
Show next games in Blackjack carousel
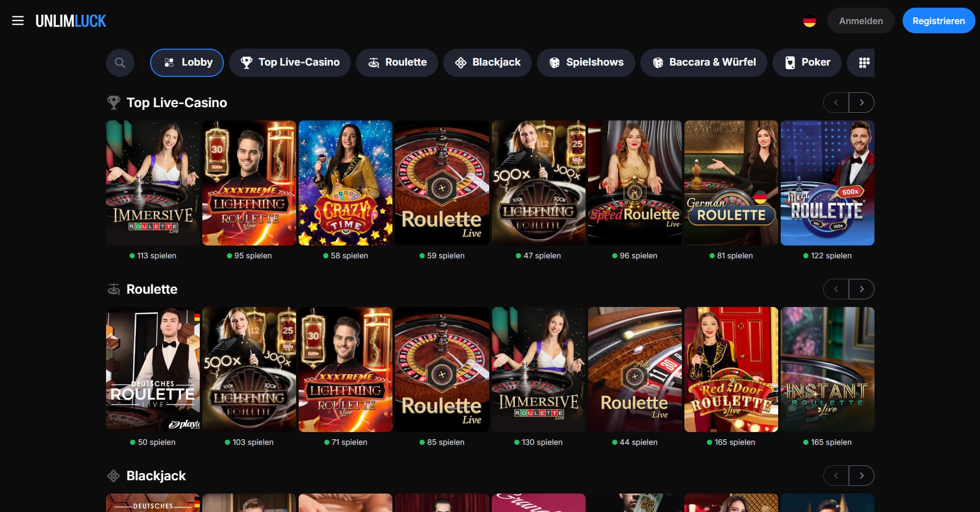click(x=862, y=476)
